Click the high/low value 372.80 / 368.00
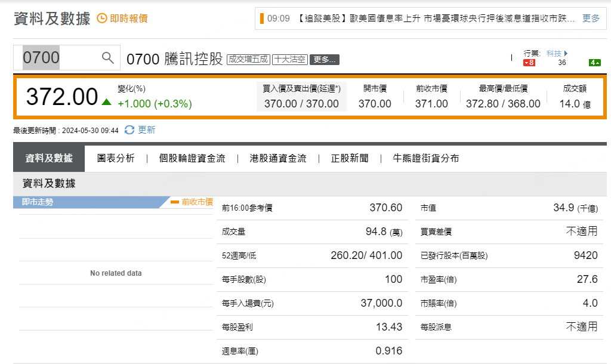611x364 pixels. tap(503, 104)
